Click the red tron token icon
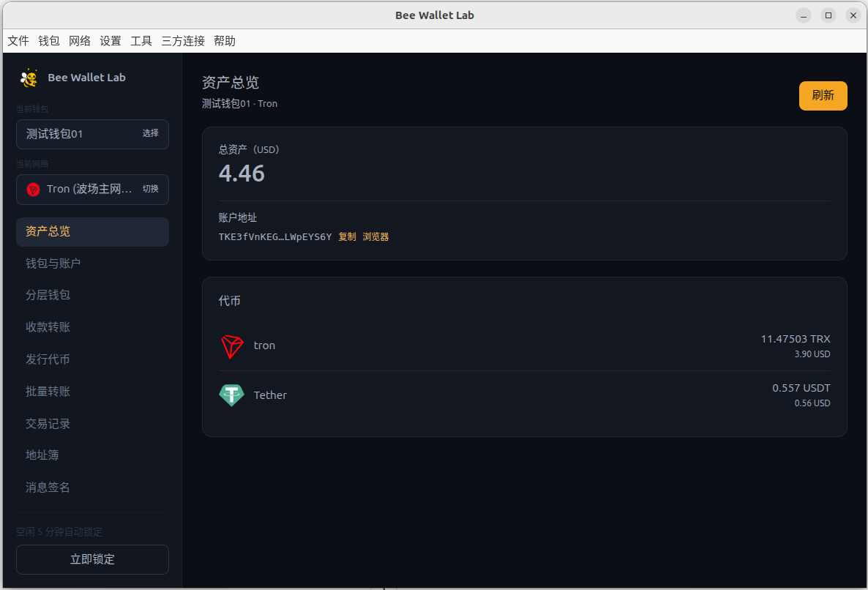868x590 pixels. tap(232, 346)
